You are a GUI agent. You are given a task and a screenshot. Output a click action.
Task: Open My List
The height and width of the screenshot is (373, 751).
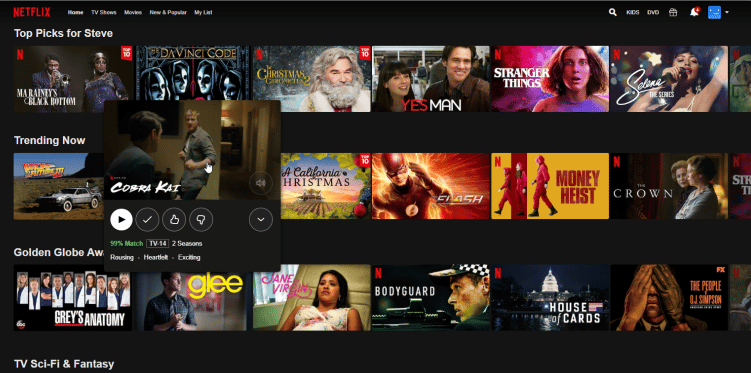tap(203, 12)
